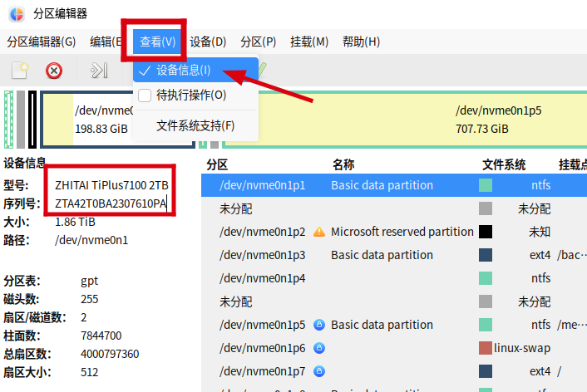Click ext4 color swatch for /dev/nvme0n1p7
This screenshot has height=392, width=587.
pos(486,371)
